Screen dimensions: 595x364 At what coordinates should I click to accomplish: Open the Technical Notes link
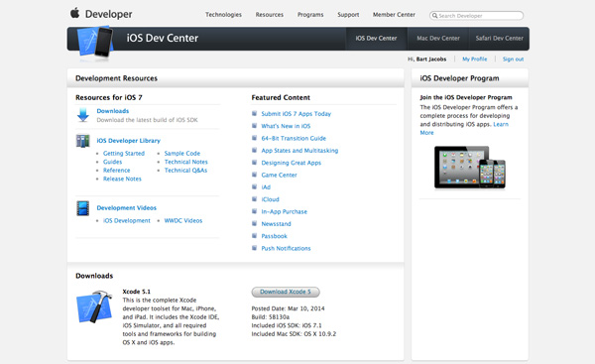[186, 162]
